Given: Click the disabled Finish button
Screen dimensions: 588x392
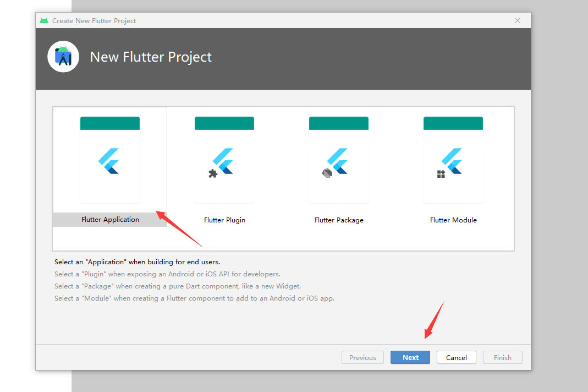Looking at the screenshot, I should click(503, 357).
